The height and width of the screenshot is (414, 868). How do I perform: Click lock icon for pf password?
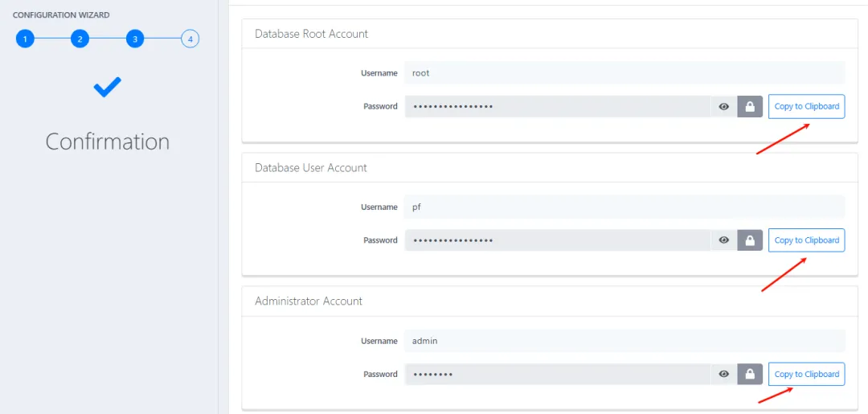(x=750, y=240)
